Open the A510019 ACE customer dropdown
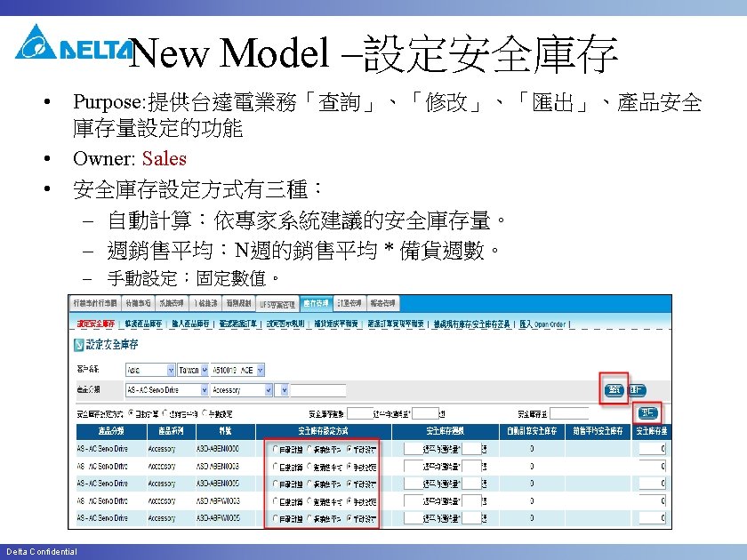Image resolution: width=747 pixels, height=560 pixels. 237,370
